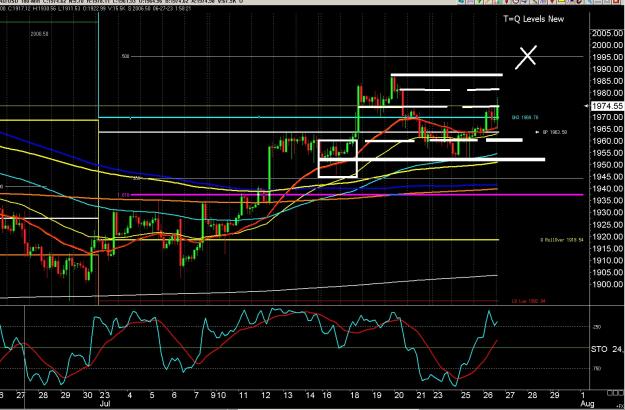Click the 1970.00 price scale label
Screen dimensions: 625x410
(x=607, y=117)
